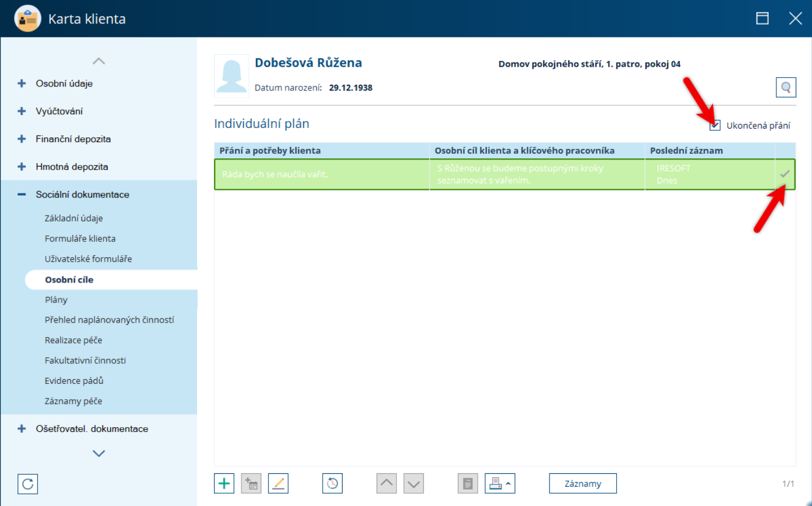Expand the Hmotná depozita section

click(x=22, y=167)
